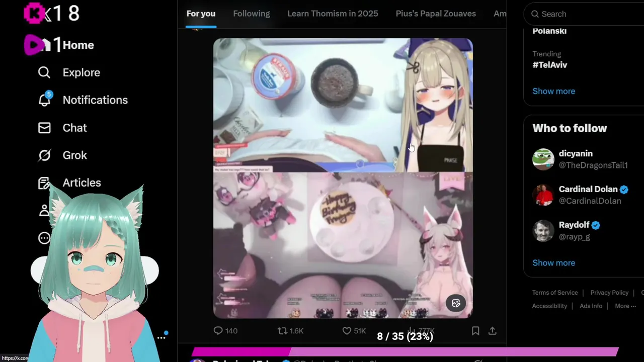Select the Chat sidebar label
The width and height of the screenshot is (644, 362).
pos(75,128)
